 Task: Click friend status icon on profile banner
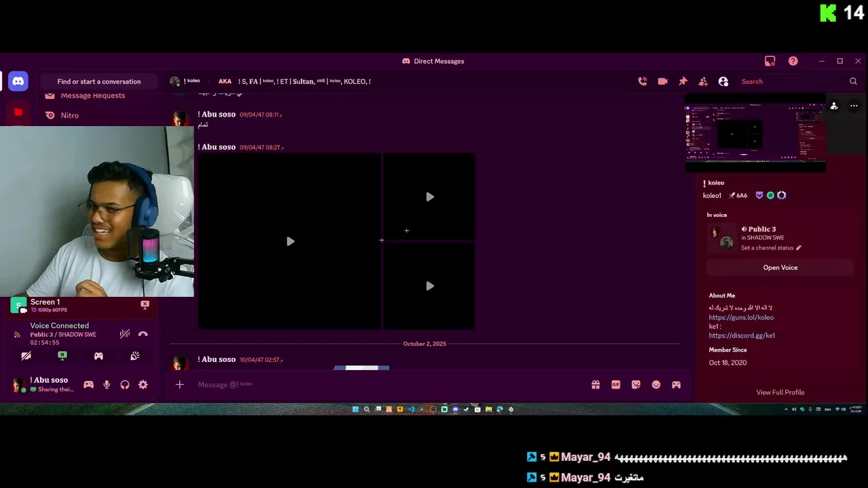[x=834, y=106]
